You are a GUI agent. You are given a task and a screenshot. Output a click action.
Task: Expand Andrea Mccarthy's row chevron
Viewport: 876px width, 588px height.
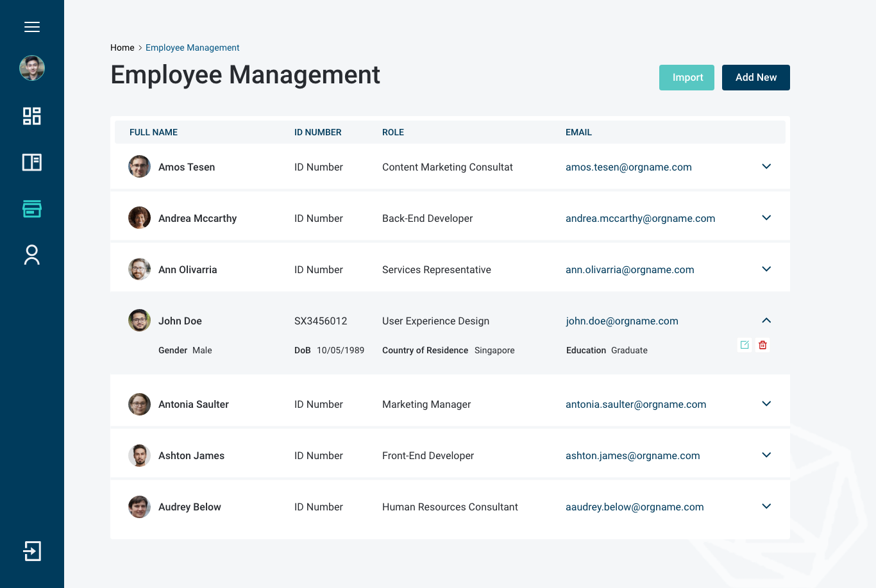point(766,218)
